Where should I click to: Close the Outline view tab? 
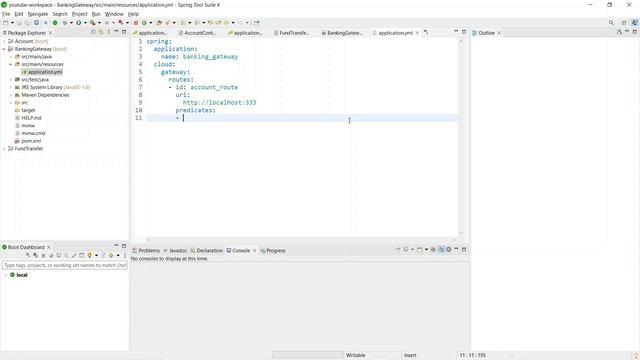[499, 33]
